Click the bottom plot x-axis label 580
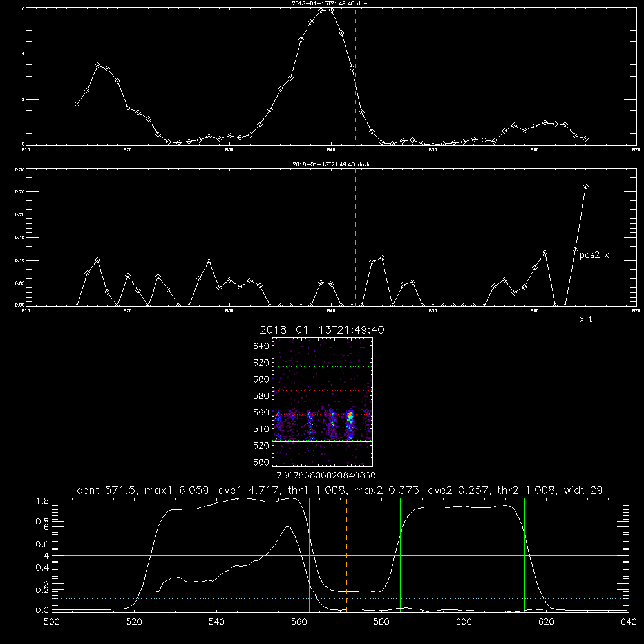The width and height of the screenshot is (644, 644). click(381, 622)
